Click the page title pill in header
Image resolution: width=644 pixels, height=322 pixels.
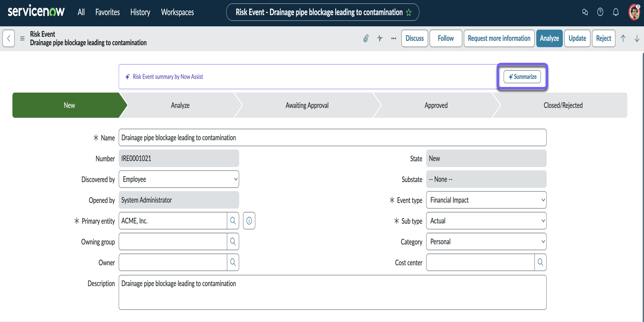(322, 12)
